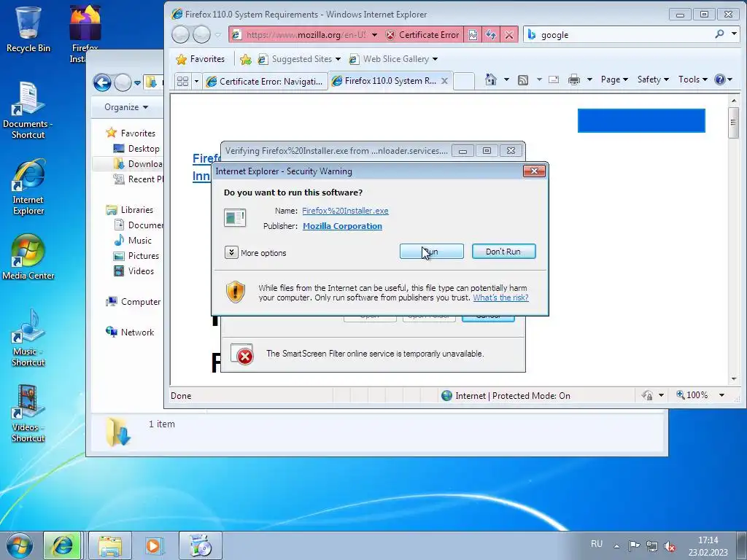
Task: Click the Internet Explorer taskbar button
Action: click(63, 545)
